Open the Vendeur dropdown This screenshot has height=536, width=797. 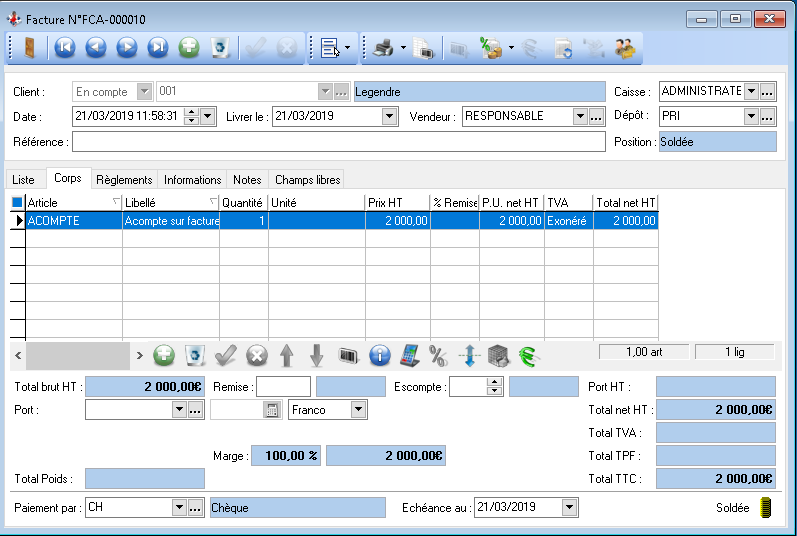[x=579, y=116]
